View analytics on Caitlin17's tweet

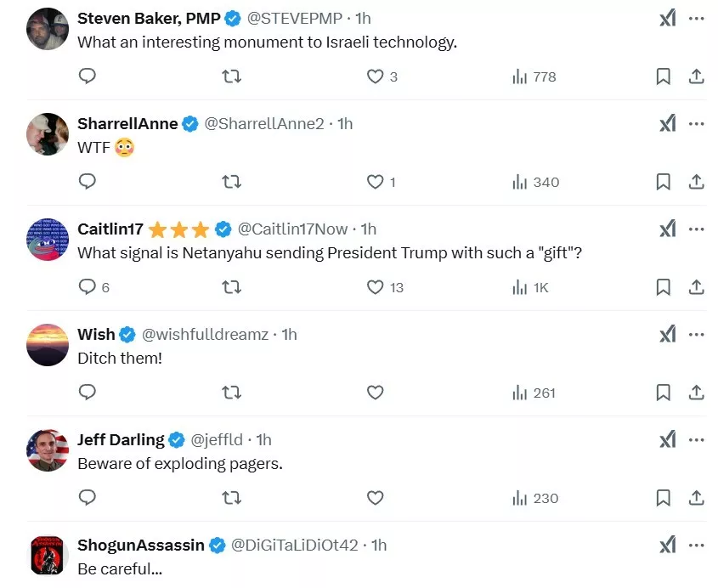pyautogui.click(x=530, y=287)
